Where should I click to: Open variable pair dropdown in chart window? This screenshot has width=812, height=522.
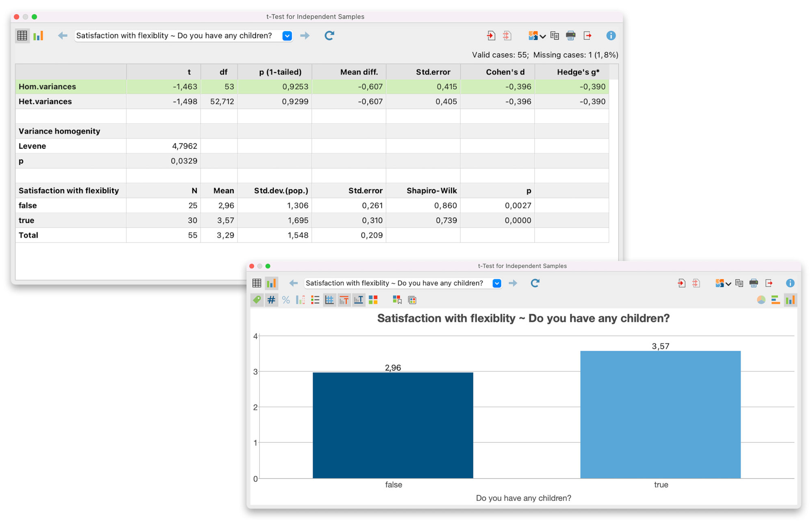(x=497, y=283)
